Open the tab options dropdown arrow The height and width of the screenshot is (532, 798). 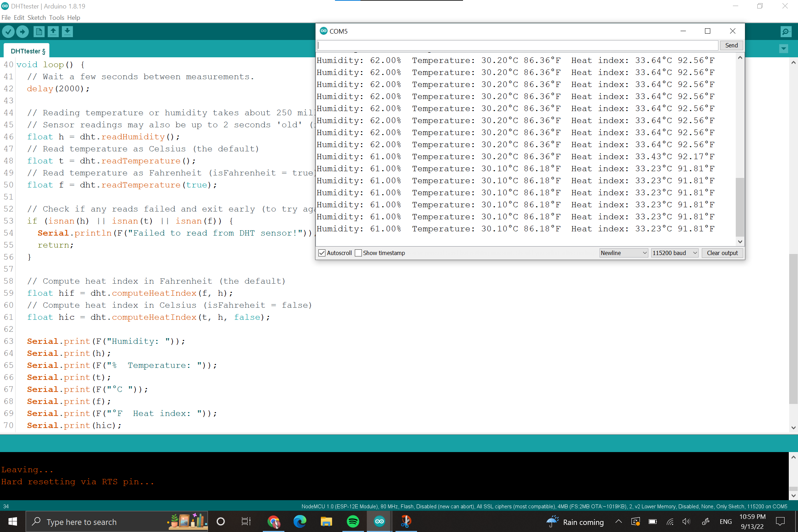(x=783, y=49)
